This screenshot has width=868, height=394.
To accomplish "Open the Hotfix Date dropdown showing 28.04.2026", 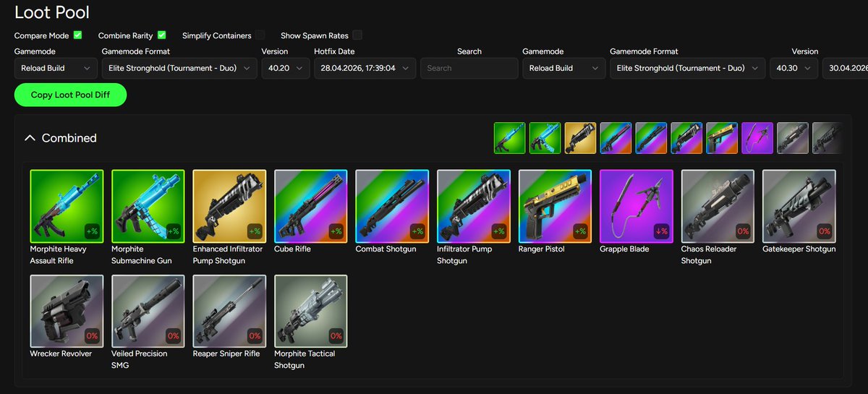I will [365, 68].
